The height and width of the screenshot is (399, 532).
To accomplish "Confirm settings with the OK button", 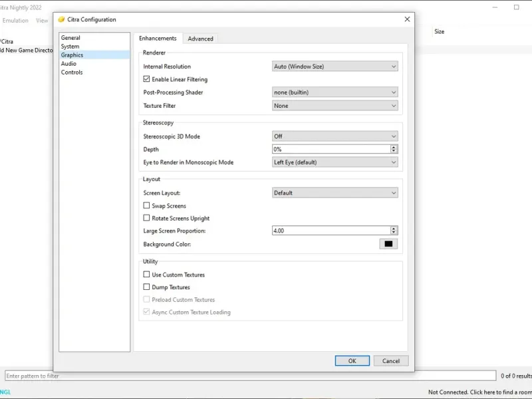I will coord(352,361).
